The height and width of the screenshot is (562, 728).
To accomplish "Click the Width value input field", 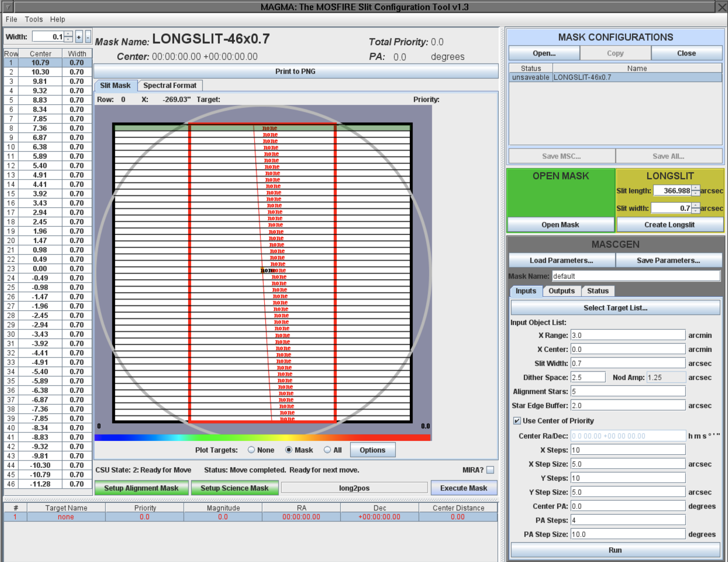I will point(48,37).
